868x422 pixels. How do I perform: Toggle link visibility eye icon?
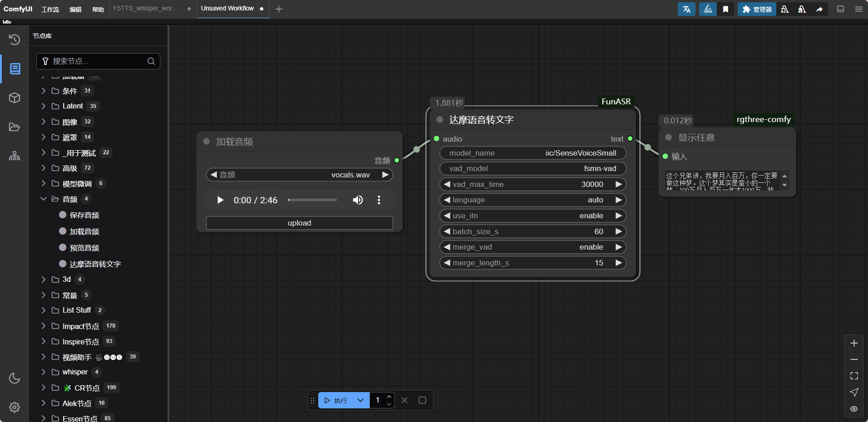tap(854, 409)
